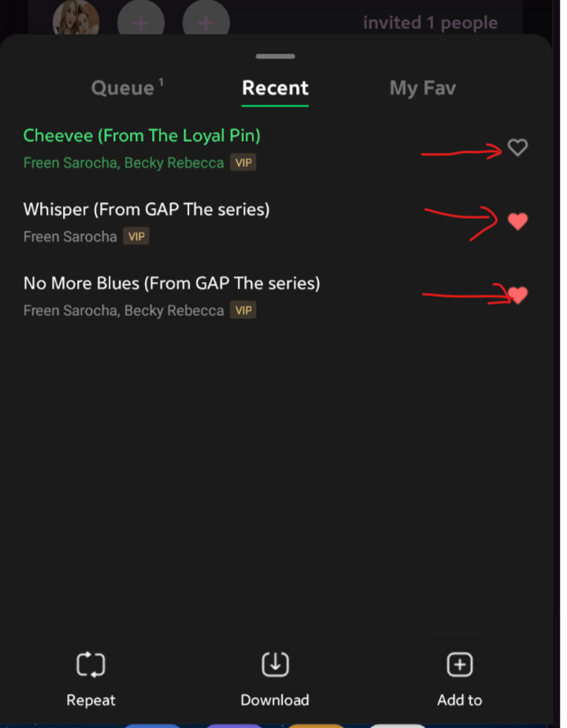
Task: Play Whisper (From GAP The series)
Action: (146, 210)
